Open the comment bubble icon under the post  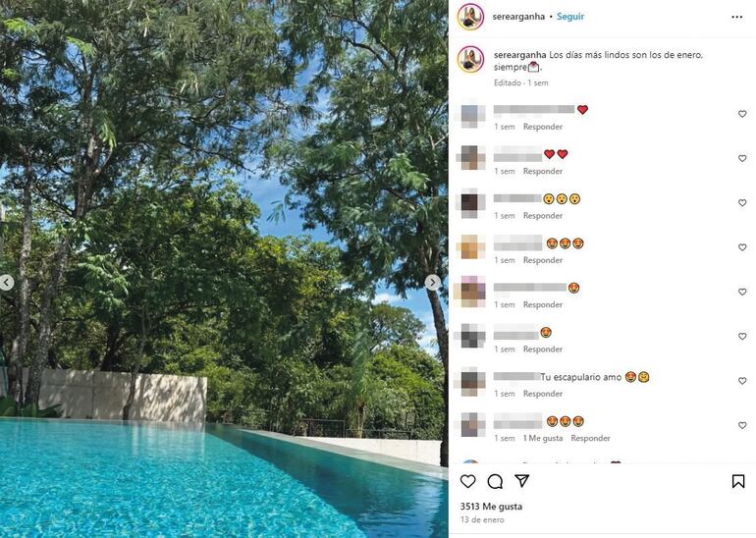(x=495, y=481)
